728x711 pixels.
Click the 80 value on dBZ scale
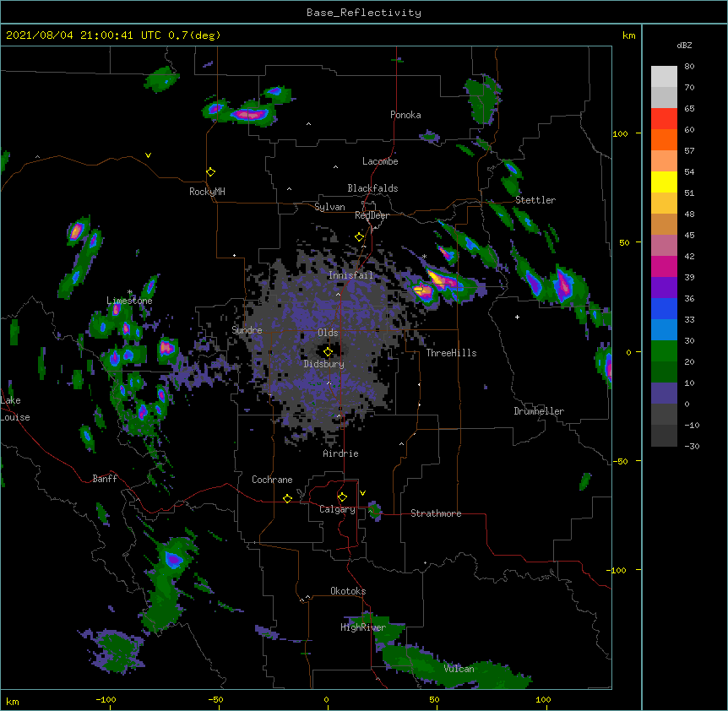(689, 67)
